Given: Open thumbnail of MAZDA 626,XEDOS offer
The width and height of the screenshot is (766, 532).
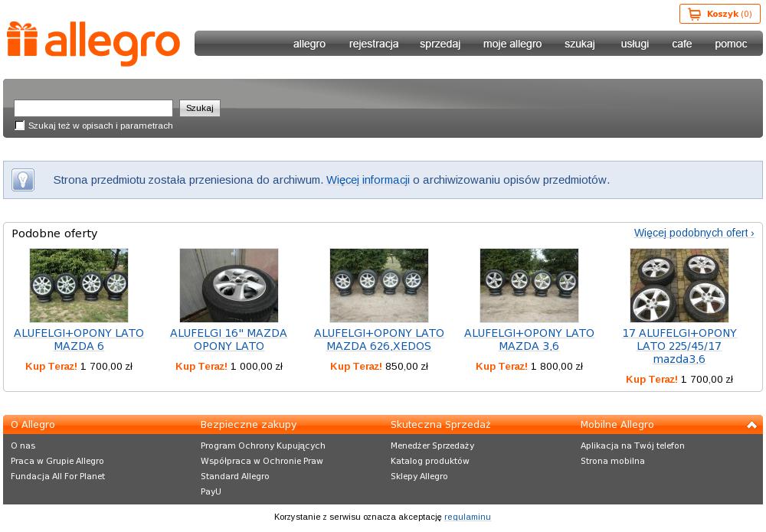Looking at the screenshot, I should (x=379, y=286).
